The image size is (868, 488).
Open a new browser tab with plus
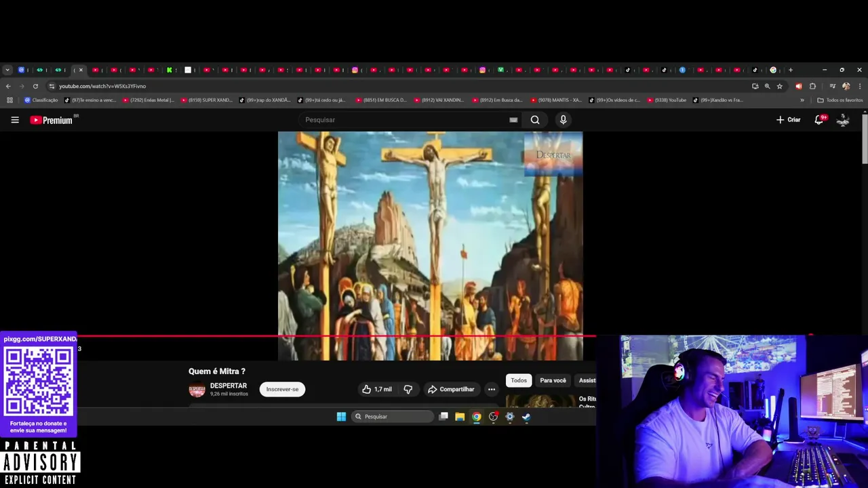(791, 70)
